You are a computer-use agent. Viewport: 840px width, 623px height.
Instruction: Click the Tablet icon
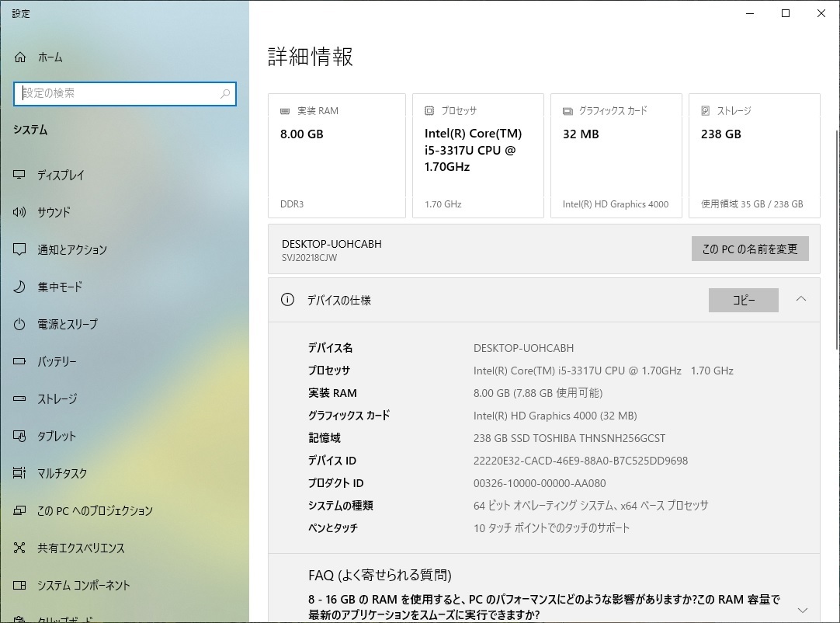(x=19, y=436)
